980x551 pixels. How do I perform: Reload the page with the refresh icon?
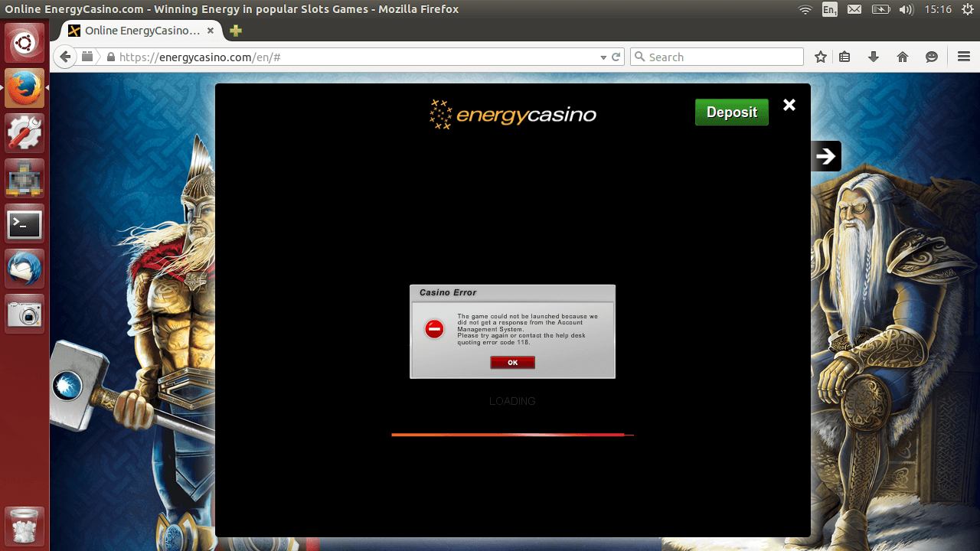pos(616,57)
